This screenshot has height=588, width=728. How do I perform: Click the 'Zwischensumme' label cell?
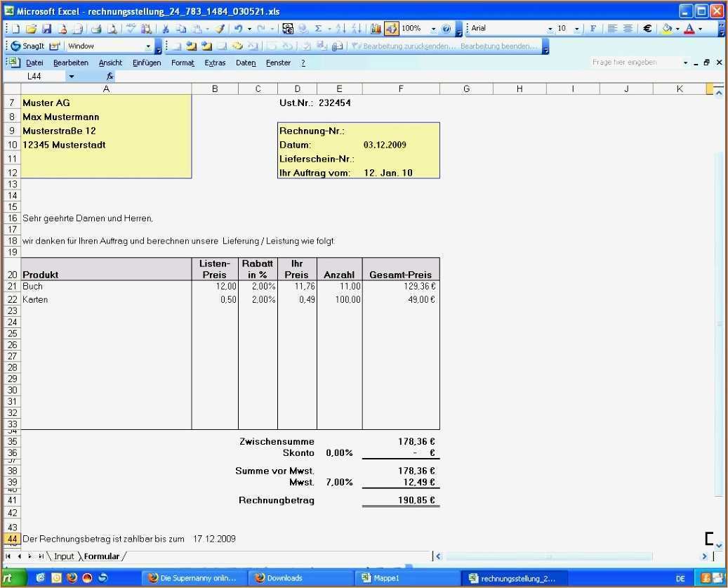click(277, 441)
